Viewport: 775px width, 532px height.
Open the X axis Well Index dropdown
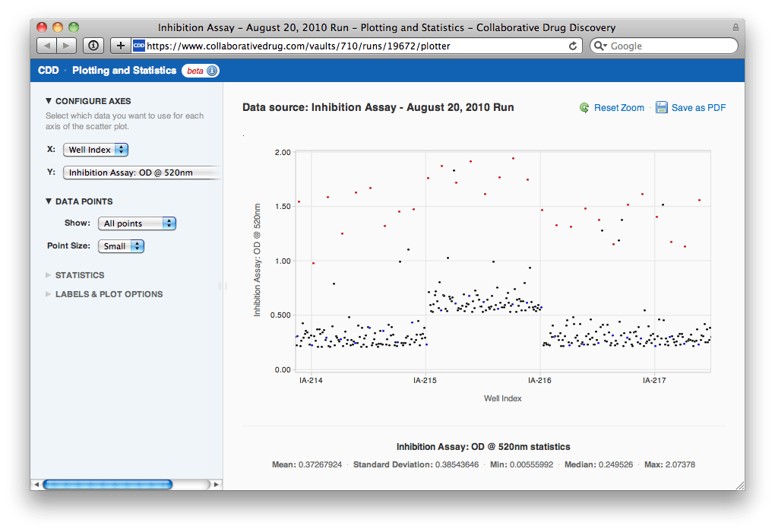click(x=96, y=149)
